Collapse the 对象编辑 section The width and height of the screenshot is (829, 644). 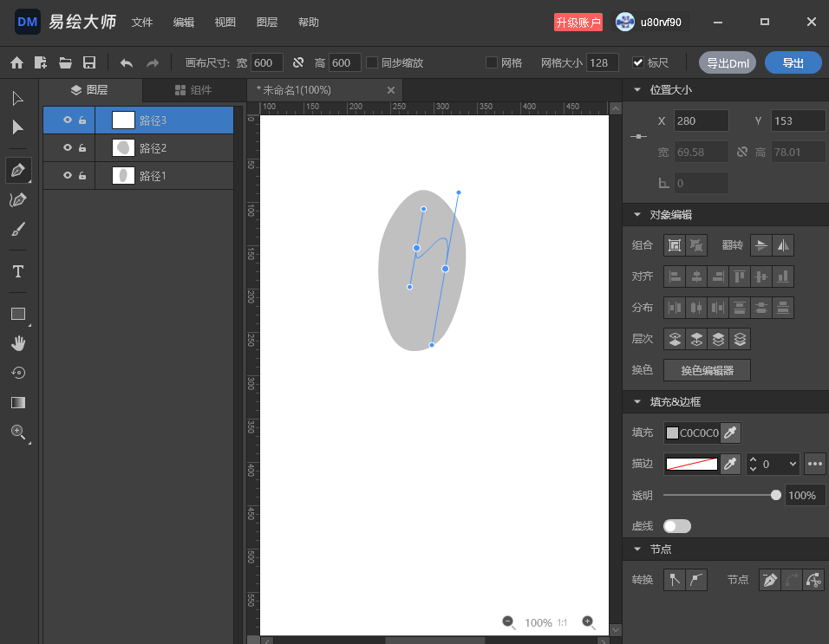click(637, 214)
